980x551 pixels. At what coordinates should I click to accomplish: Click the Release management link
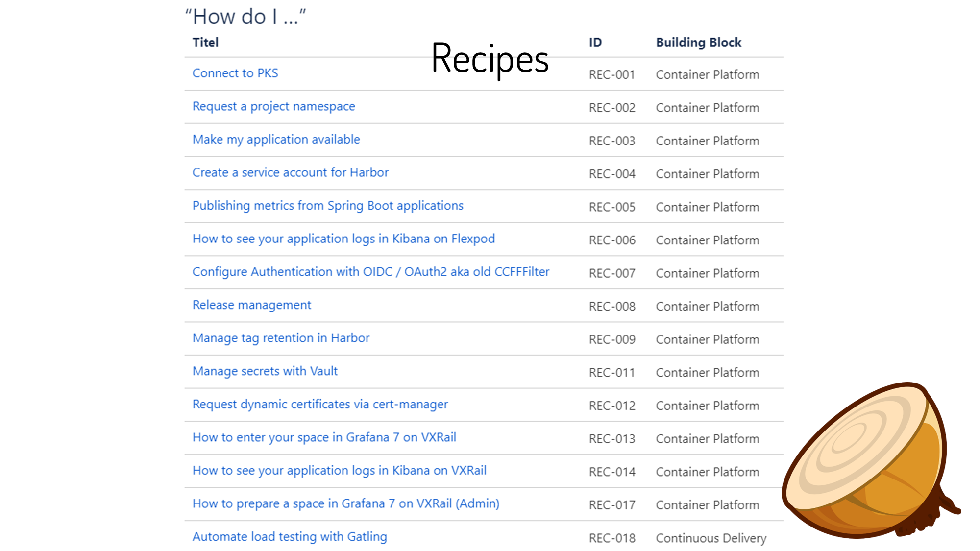pyautogui.click(x=251, y=305)
